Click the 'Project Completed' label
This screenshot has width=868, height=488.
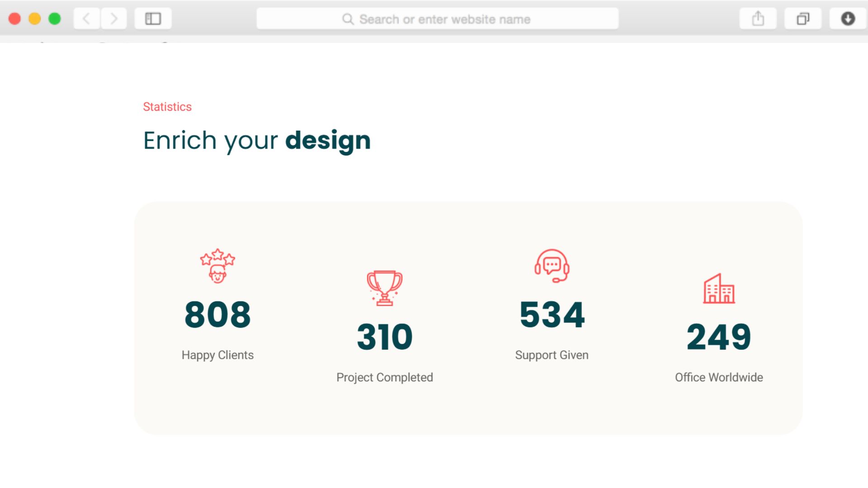click(x=385, y=377)
